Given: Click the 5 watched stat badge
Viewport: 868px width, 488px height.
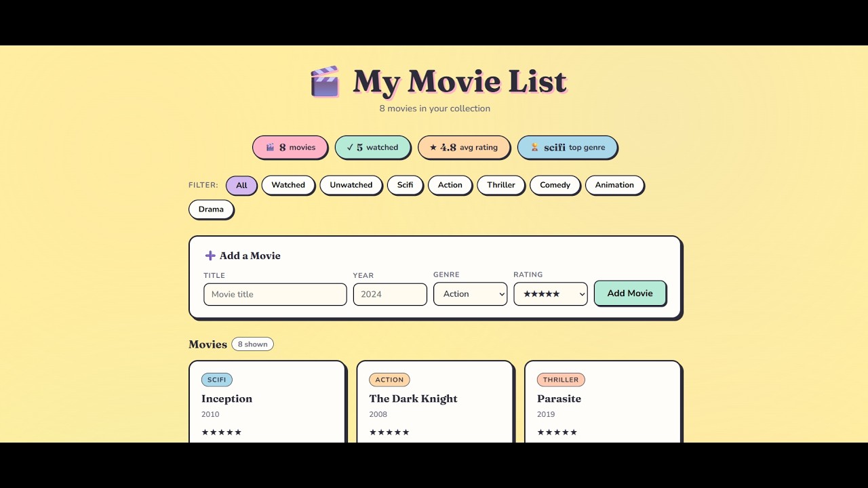Looking at the screenshot, I should tap(372, 147).
